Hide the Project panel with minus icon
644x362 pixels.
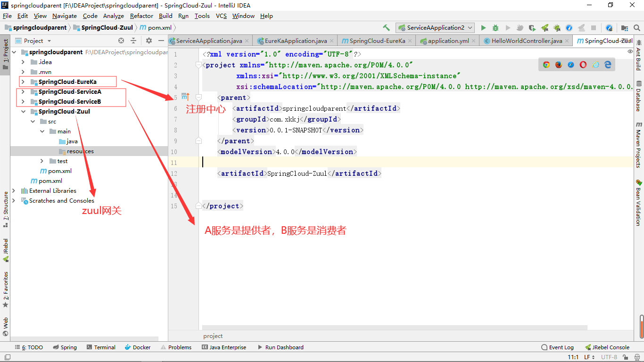tap(161, 41)
